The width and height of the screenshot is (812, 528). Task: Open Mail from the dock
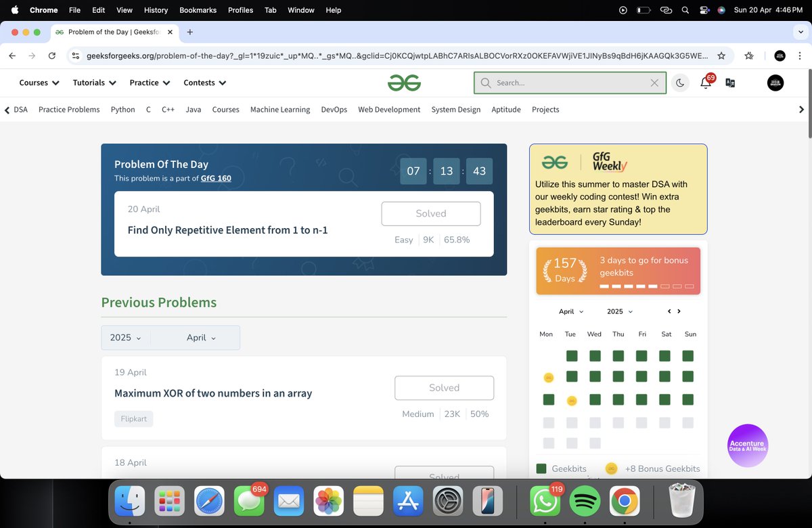[289, 502]
